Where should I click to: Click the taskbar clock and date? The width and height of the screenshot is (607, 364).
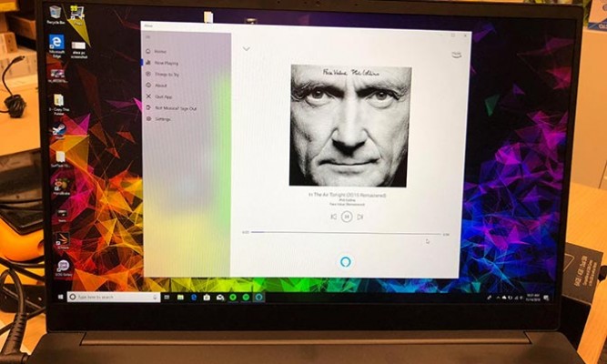pos(532,298)
